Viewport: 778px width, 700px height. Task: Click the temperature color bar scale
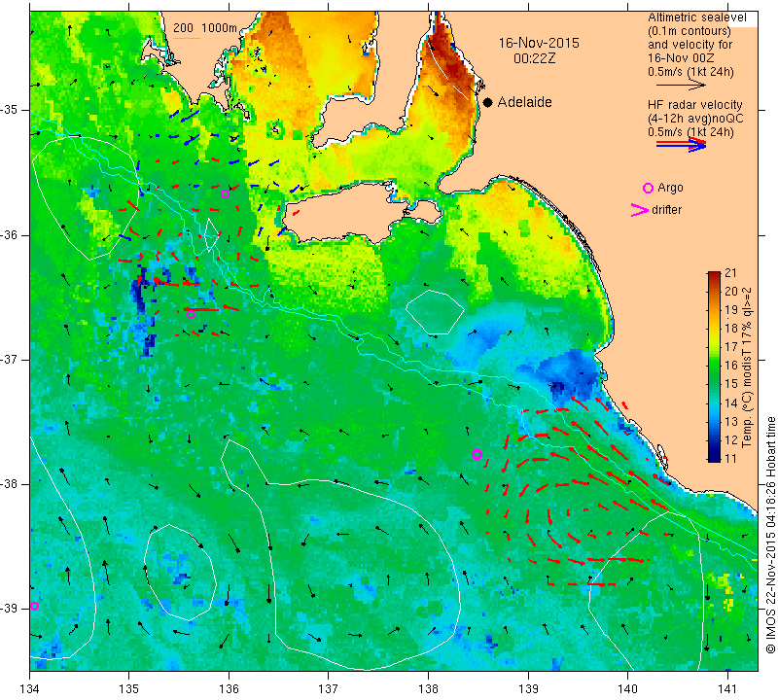[x=714, y=367]
